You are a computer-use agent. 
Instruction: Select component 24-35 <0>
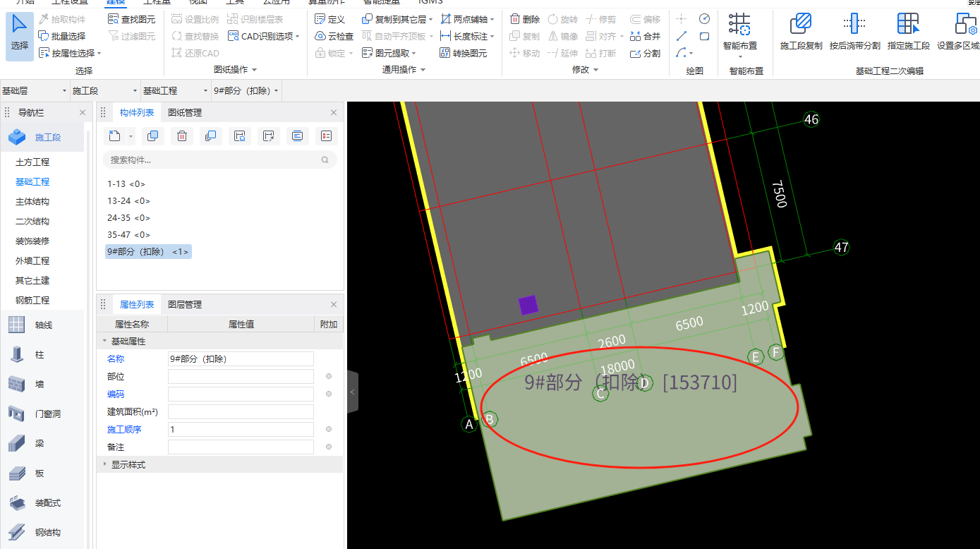(129, 218)
